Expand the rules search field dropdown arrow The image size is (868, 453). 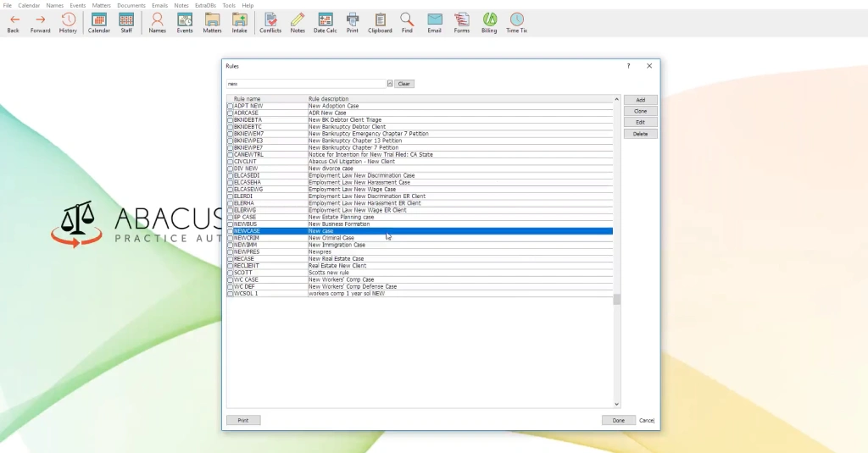[x=390, y=84]
